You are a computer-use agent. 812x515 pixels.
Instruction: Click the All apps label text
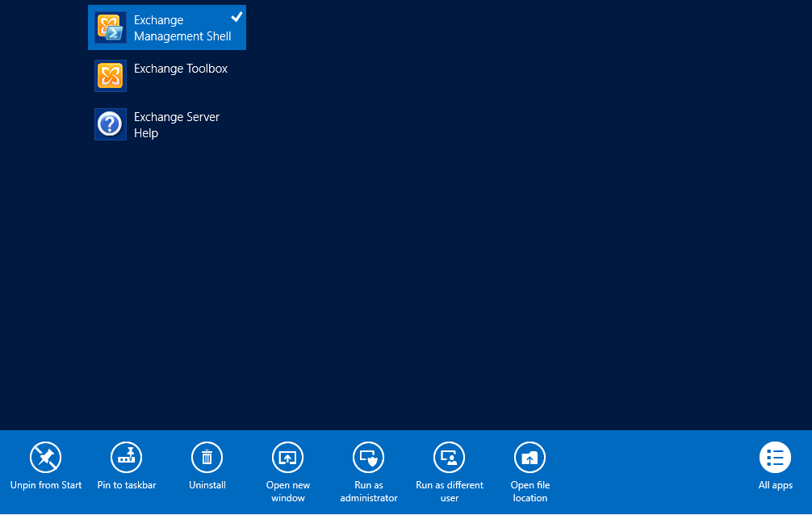click(x=775, y=485)
